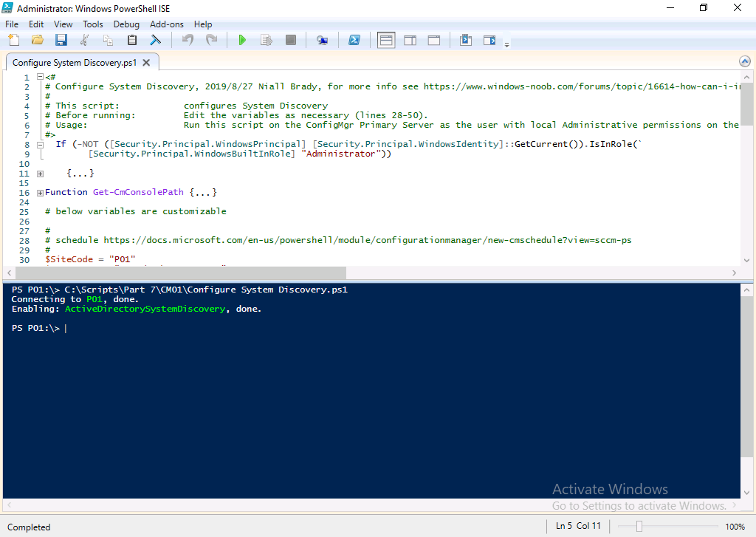Image resolution: width=756 pixels, height=537 pixels.
Task: Click the zoom slider handle in status bar
Action: click(639, 526)
